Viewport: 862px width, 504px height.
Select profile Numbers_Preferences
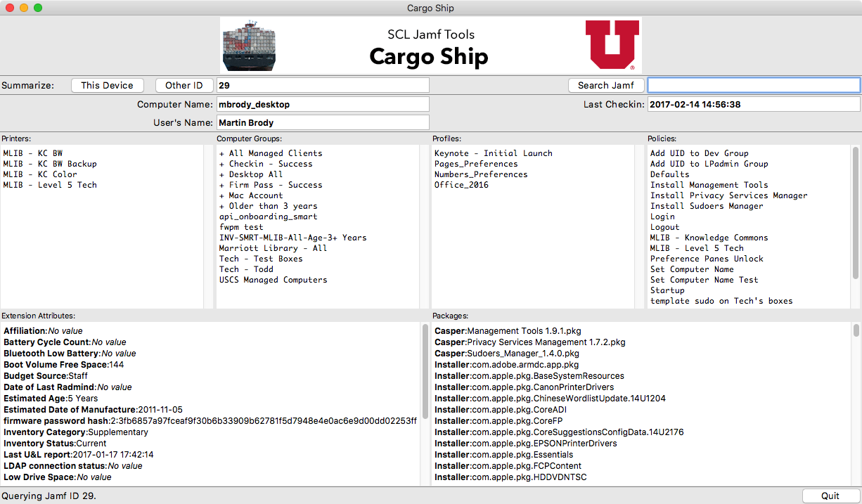pyautogui.click(x=481, y=174)
